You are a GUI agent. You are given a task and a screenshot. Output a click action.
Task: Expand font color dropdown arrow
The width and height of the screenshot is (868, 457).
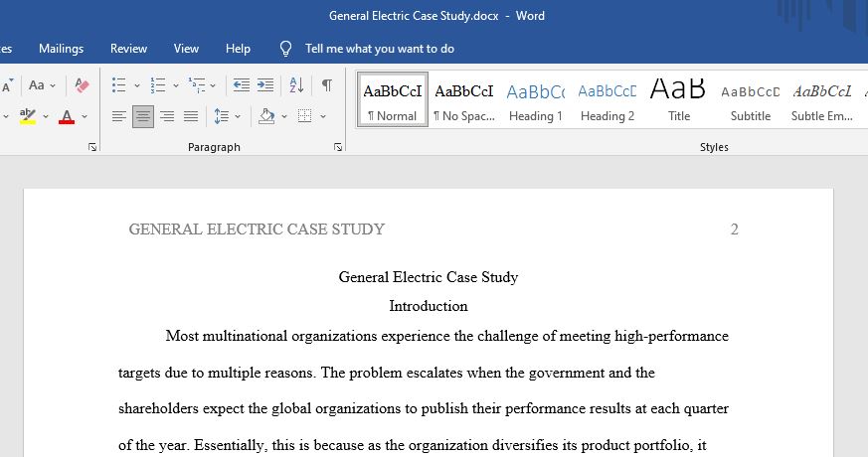[85, 117]
